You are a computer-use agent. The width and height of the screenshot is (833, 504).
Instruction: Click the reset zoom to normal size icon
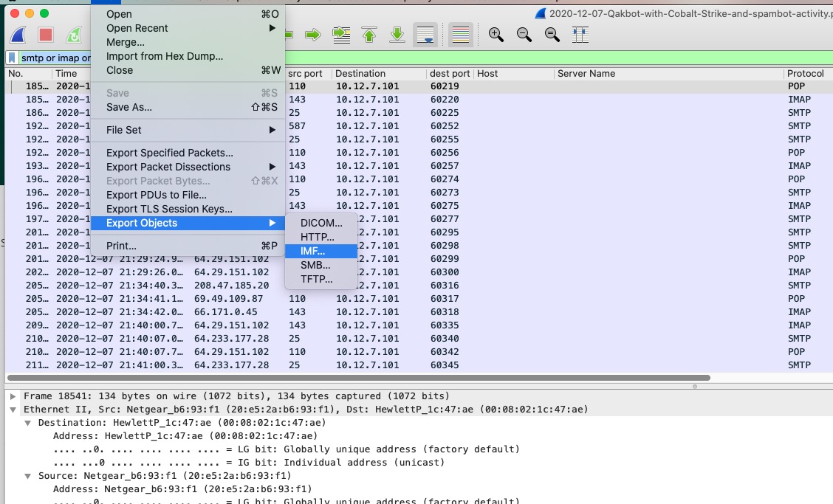point(552,35)
